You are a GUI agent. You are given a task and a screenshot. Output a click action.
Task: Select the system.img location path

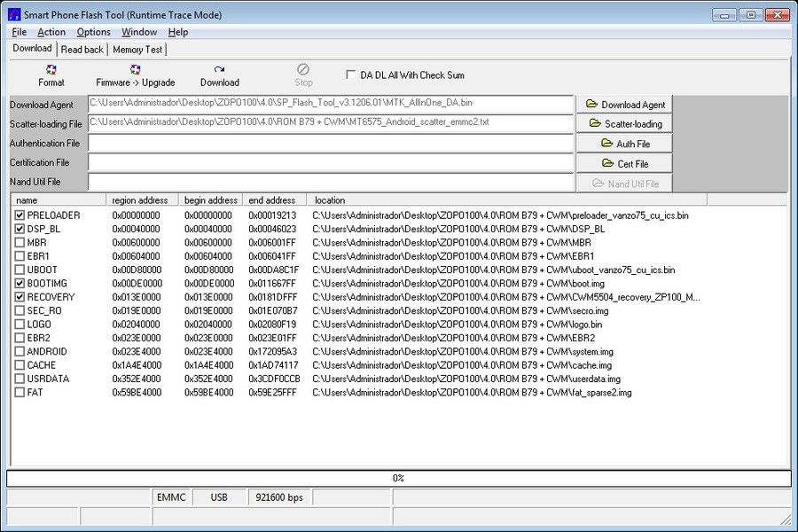point(463,351)
